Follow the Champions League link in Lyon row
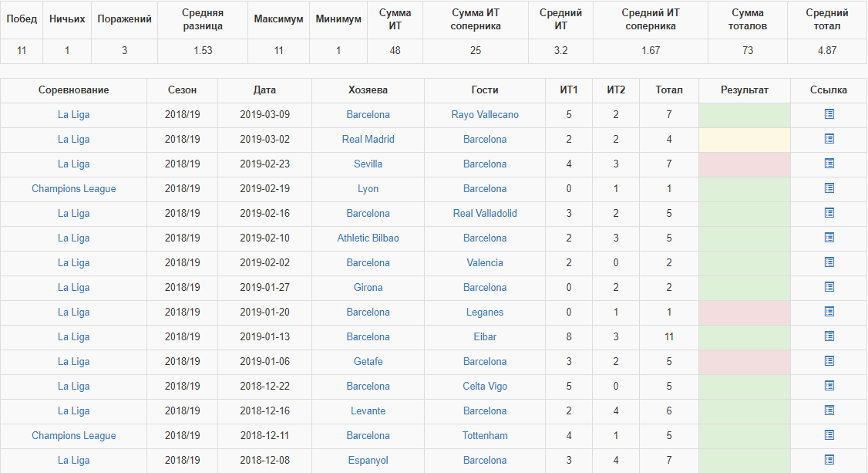The image size is (868, 473). 74,189
